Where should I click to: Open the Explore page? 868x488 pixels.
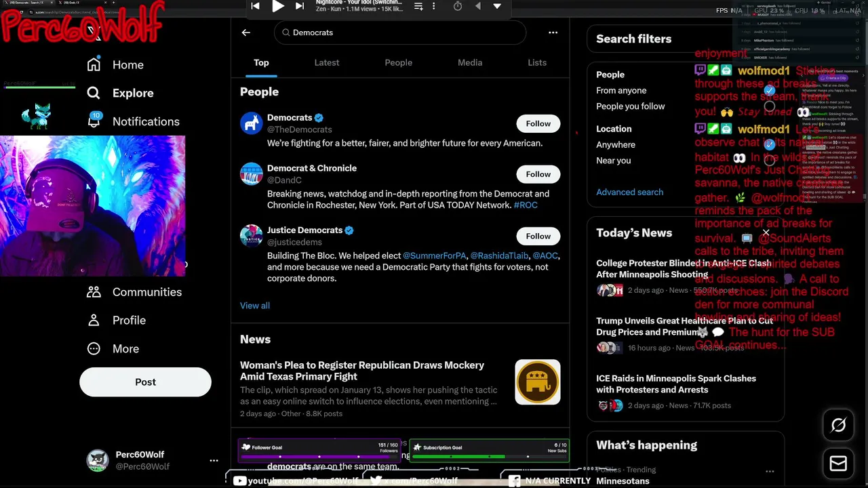(x=120, y=93)
